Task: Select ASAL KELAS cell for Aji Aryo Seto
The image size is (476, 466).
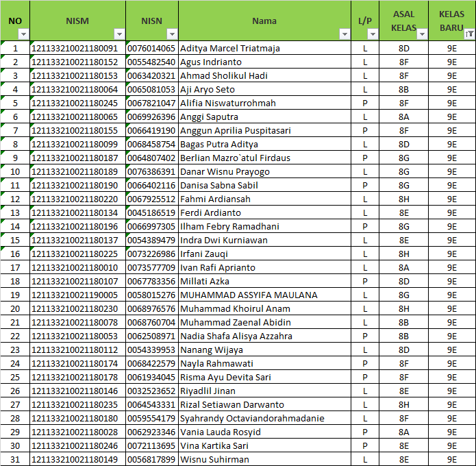Action: 404,89
